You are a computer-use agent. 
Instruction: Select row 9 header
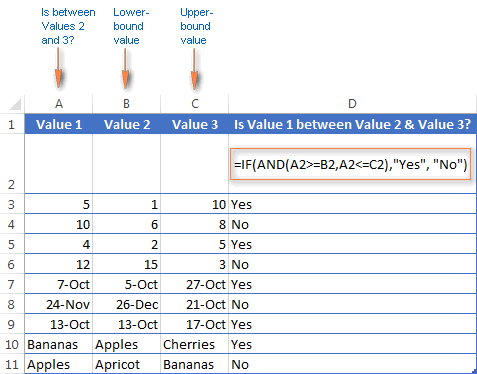click(x=12, y=324)
